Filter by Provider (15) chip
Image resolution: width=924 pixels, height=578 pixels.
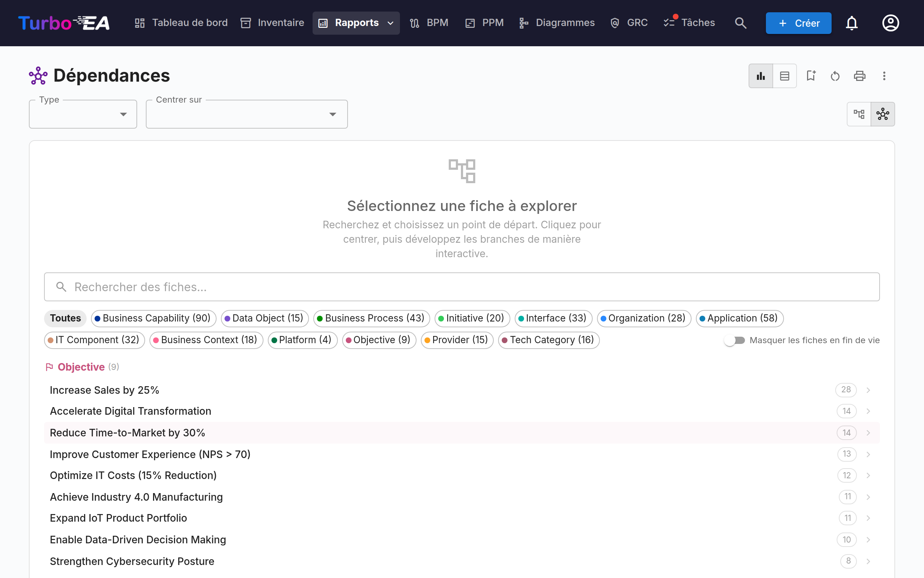pos(457,340)
